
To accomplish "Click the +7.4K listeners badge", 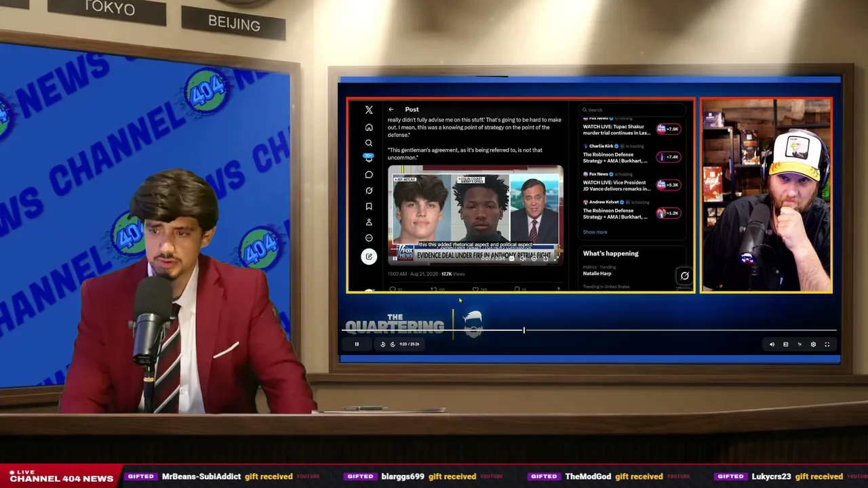I will [668, 157].
